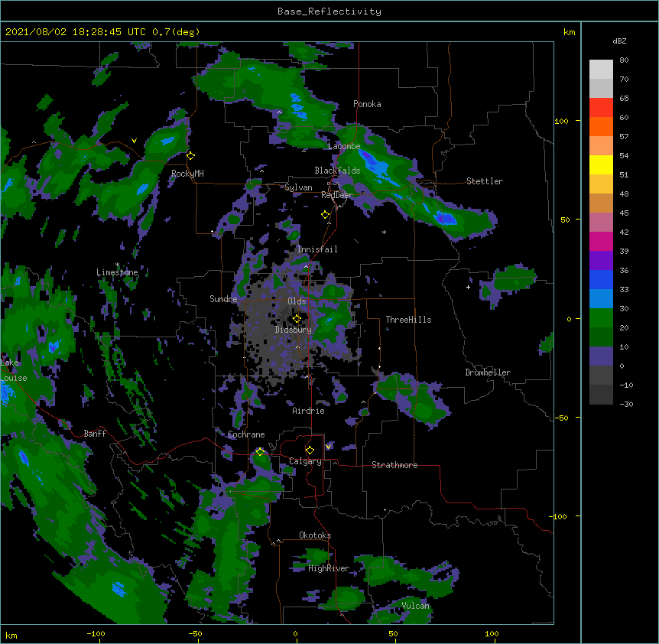This screenshot has height=644, width=659.
Task: Click the white plus marker west of Drumheller
Action: pos(468,287)
